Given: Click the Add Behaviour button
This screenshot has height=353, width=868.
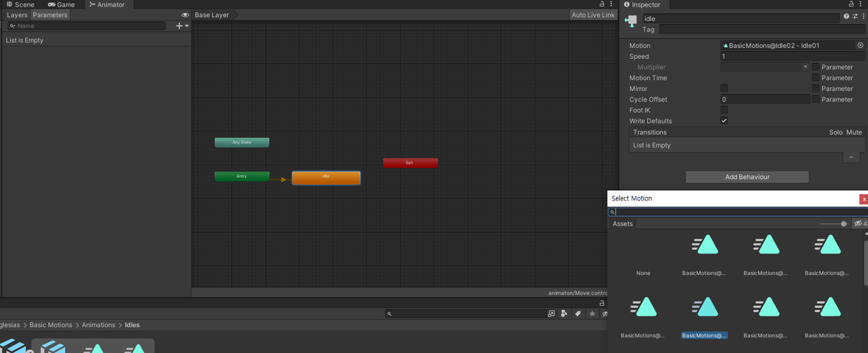Looking at the screenshot, I should 747,177.
